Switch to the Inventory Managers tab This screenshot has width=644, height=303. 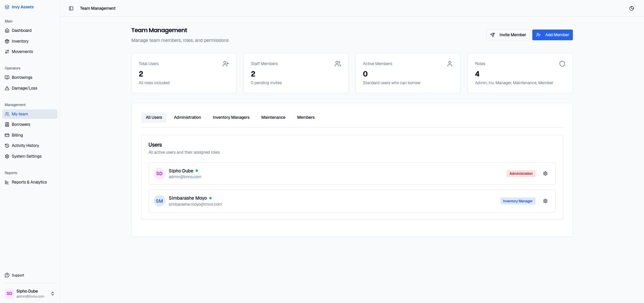pyautogui.click(x=231, y=117)
